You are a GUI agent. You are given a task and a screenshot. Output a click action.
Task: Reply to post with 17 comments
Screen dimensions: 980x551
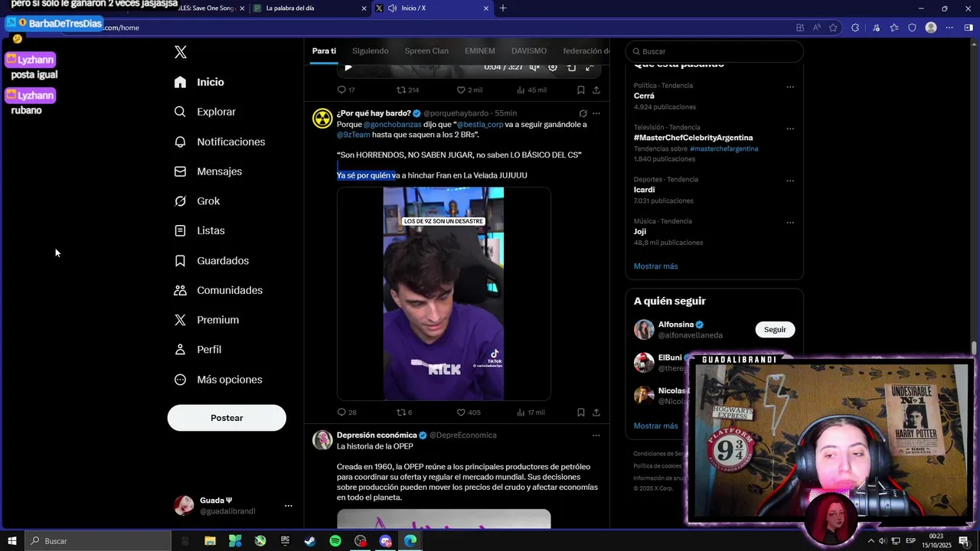click(346, 90)
